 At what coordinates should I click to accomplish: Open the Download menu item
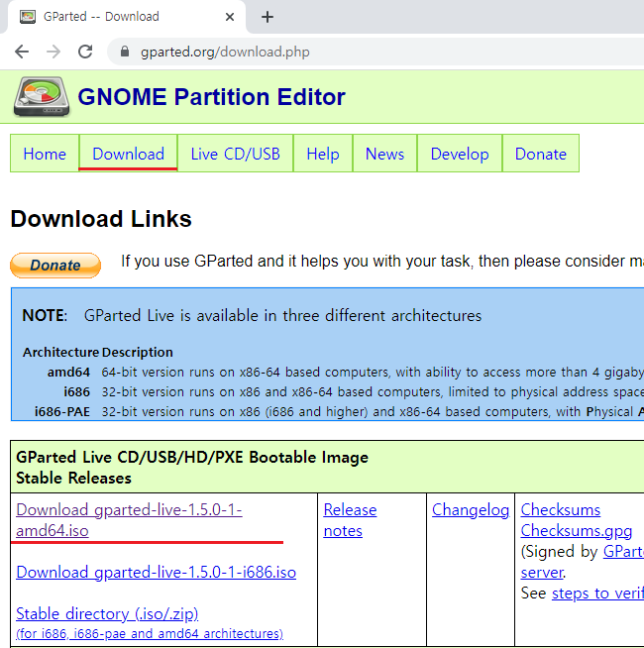[128, 154]
